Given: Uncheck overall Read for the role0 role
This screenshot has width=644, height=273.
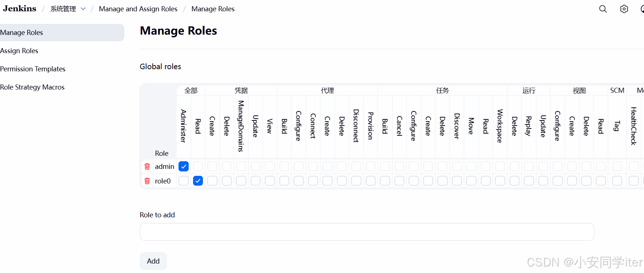Looking at the screenshot, I should tap(198, 181).
